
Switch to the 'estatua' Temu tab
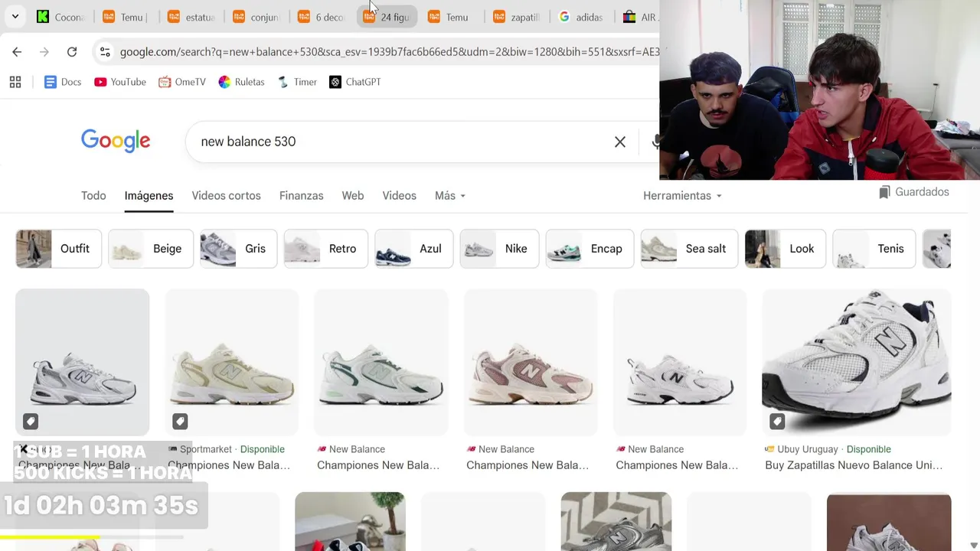191,17
